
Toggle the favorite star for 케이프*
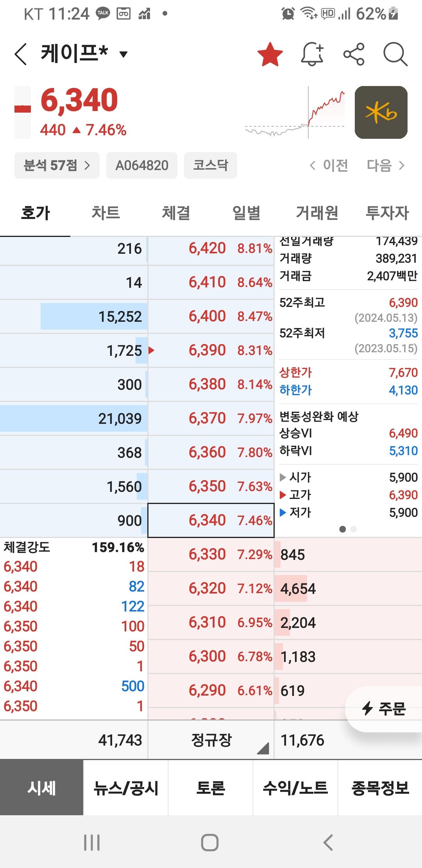[x=270, y=55]
